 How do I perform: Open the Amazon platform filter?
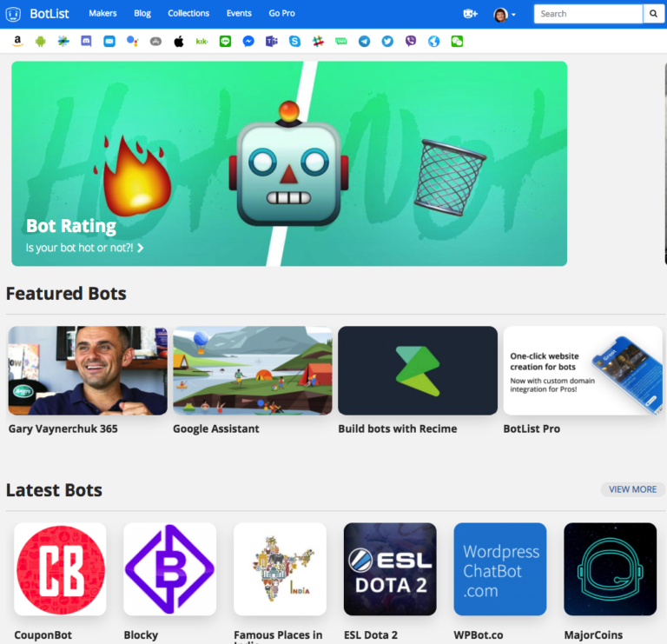[17, 41]
